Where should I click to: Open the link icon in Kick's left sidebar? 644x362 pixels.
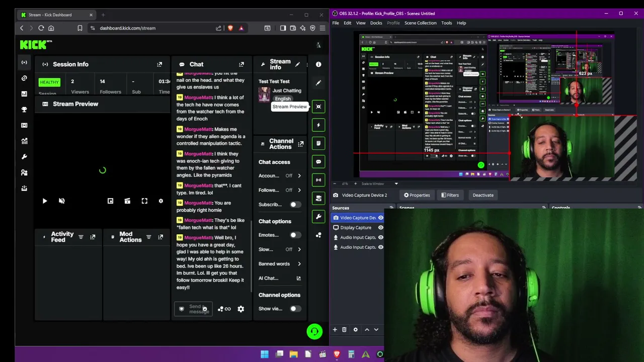pyautogui.click(x=24, y=78)
